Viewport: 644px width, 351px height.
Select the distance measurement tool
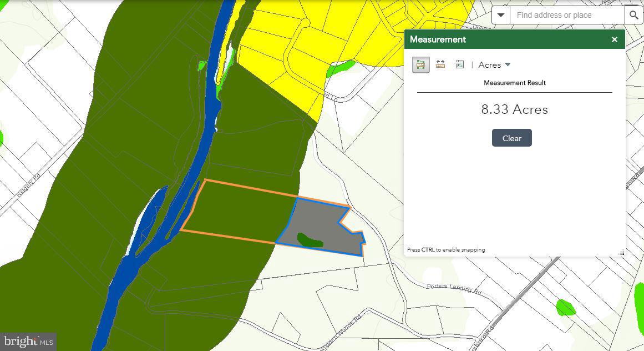coord(440,64)
